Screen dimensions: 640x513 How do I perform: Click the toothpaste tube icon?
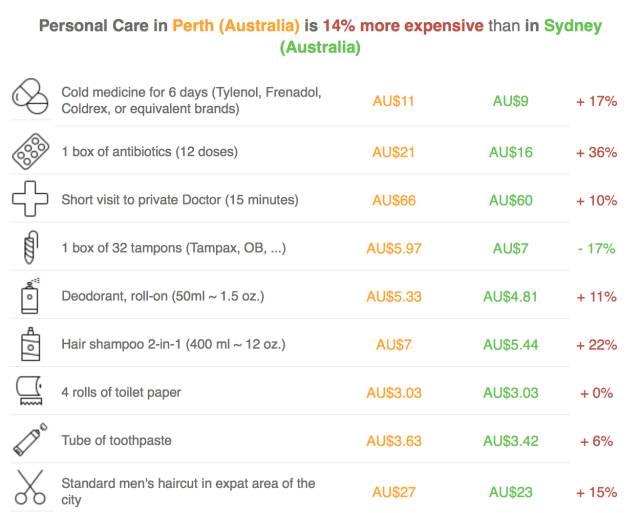(30, 440)
